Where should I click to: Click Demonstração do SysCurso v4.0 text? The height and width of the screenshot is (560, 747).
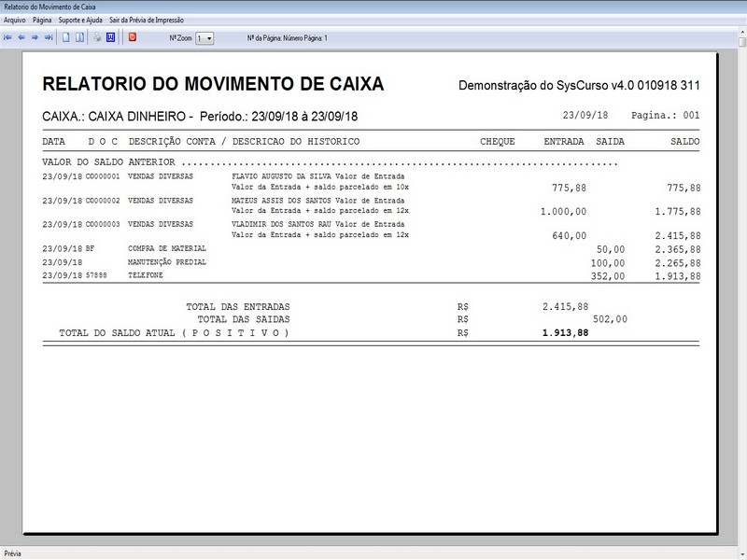(579, 86)
